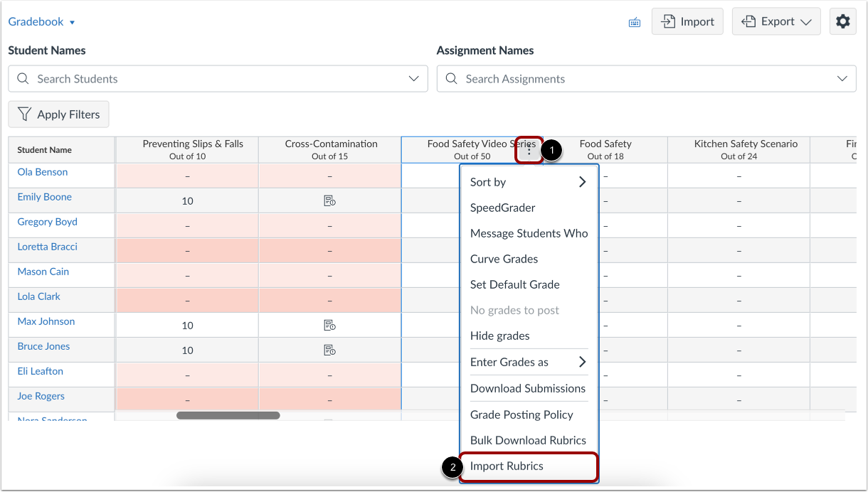Screen dimensions: 868x492
Task: Choose Bulk Download Rubrics
Action: [x=529, y=440]
